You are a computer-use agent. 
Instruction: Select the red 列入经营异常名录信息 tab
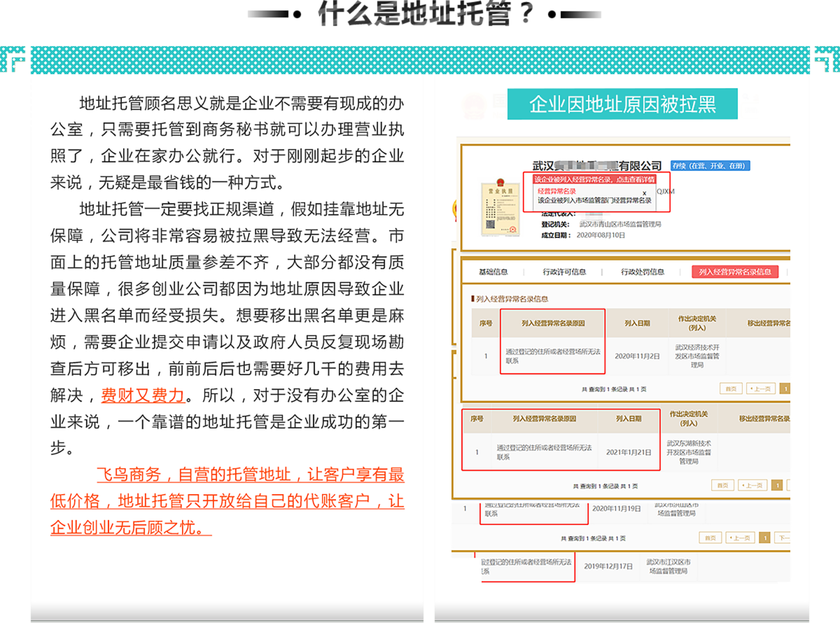(x=734, y=272)
